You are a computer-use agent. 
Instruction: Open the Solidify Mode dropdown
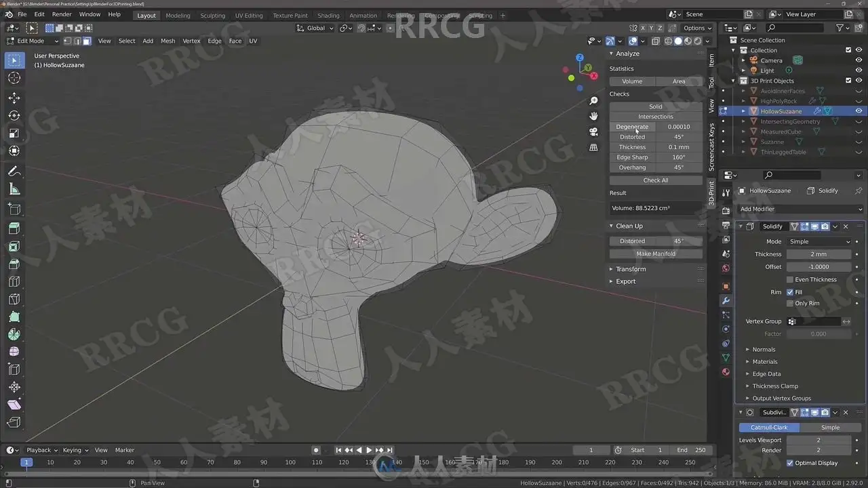[819, 241]
